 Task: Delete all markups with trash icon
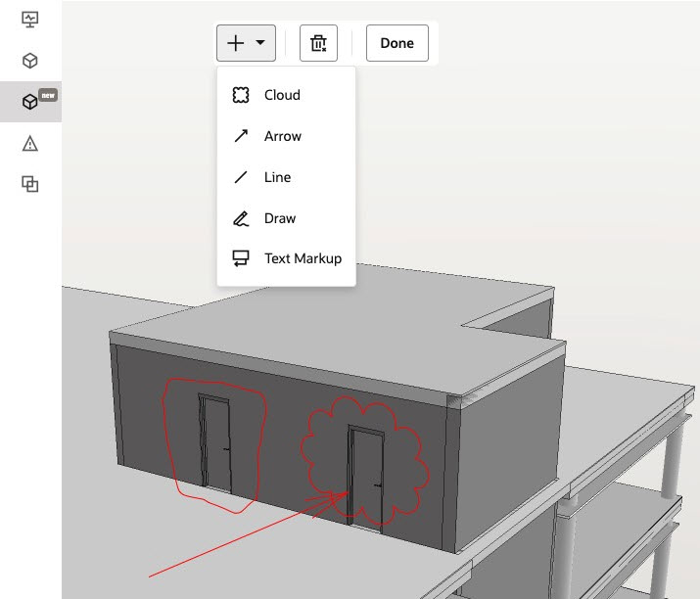(x=319, y=43)
